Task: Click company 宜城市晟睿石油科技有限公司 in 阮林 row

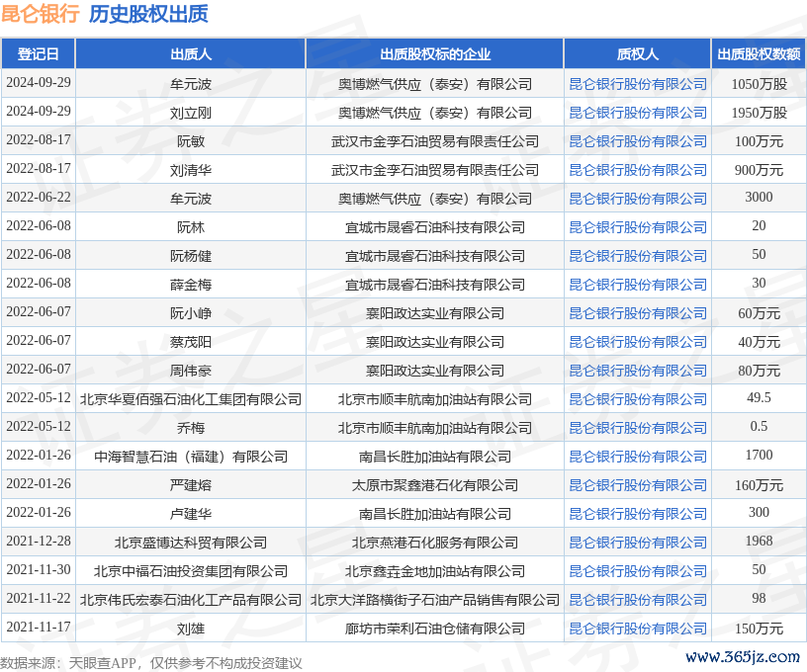Action: tap(435, 227)
